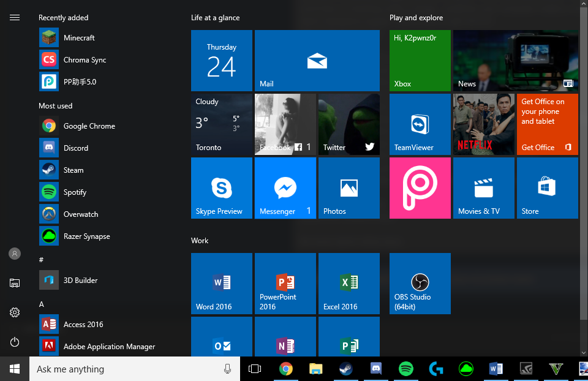Launch the TeamViewer tile
Image resolution: width=588 pixels, height=381 pixels.
[420, 124]
